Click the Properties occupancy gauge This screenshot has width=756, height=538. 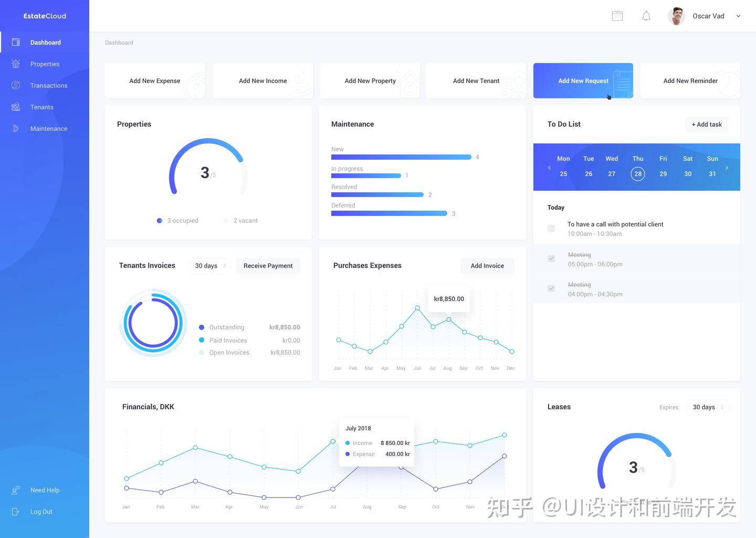tap(208, 167)
